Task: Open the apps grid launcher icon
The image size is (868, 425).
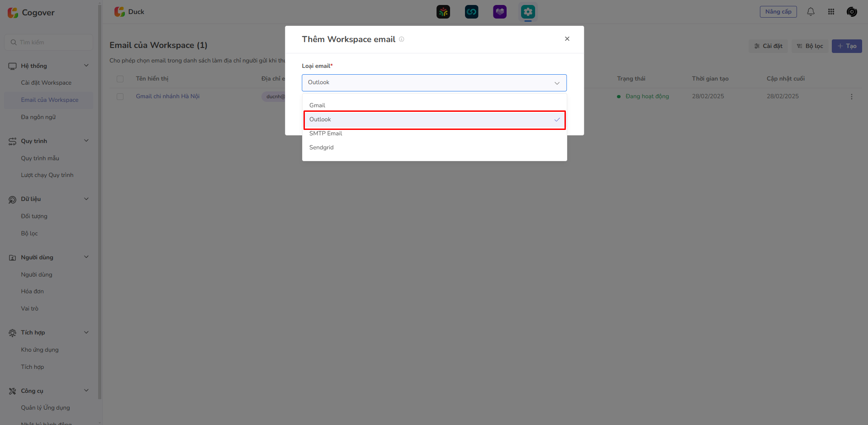Action: click(x=831, y=12)
